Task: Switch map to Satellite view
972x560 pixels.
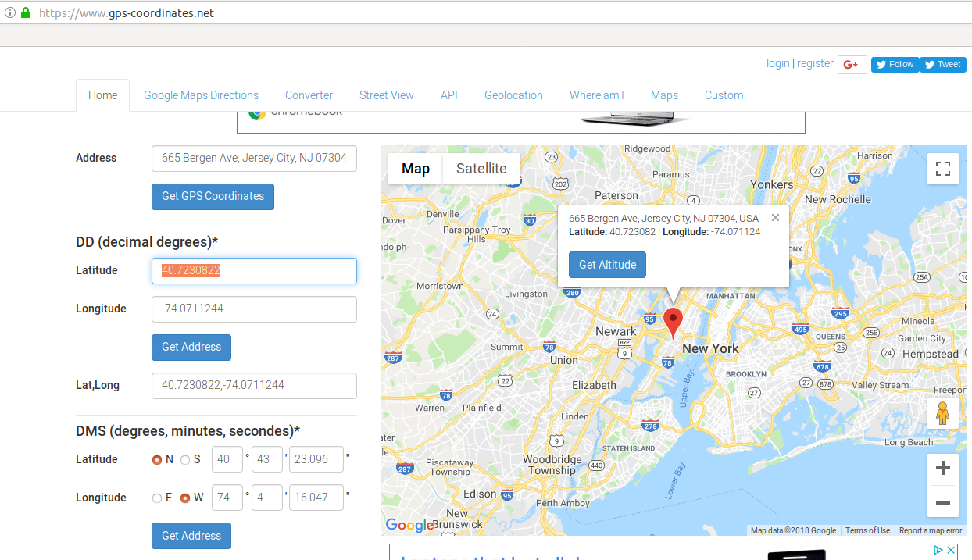Action: tap(481, 169)
